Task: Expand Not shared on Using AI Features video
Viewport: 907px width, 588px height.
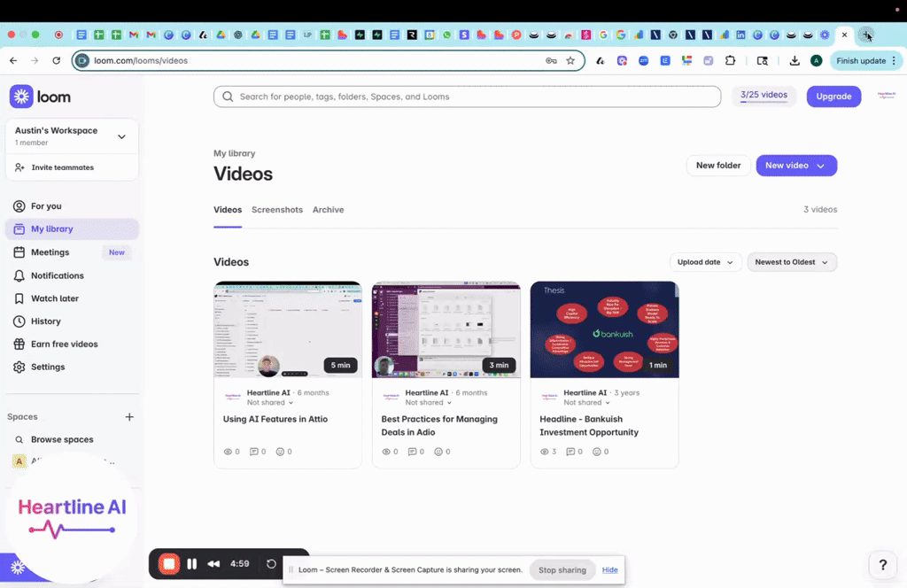Action: 270,402
